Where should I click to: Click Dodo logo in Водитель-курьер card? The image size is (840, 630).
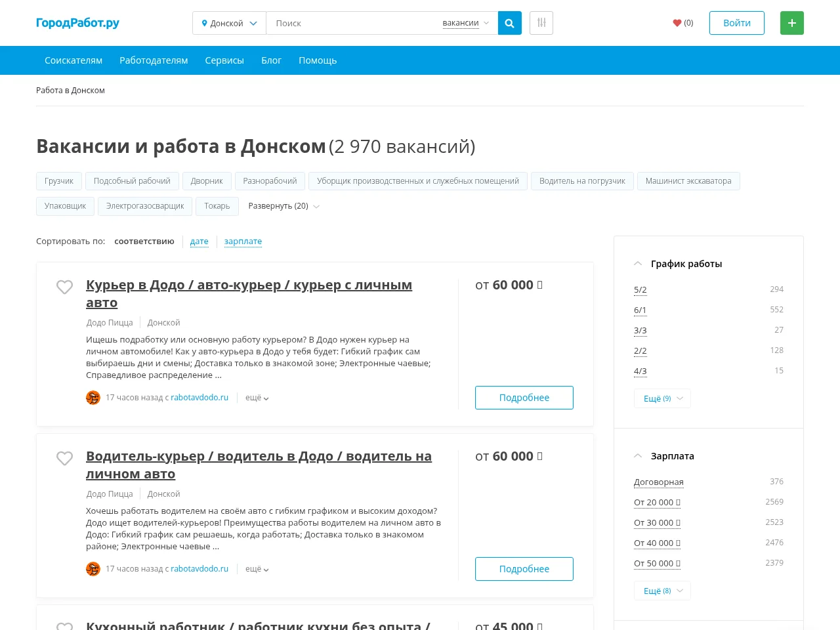pyautogui.click(x=93, y=569)
